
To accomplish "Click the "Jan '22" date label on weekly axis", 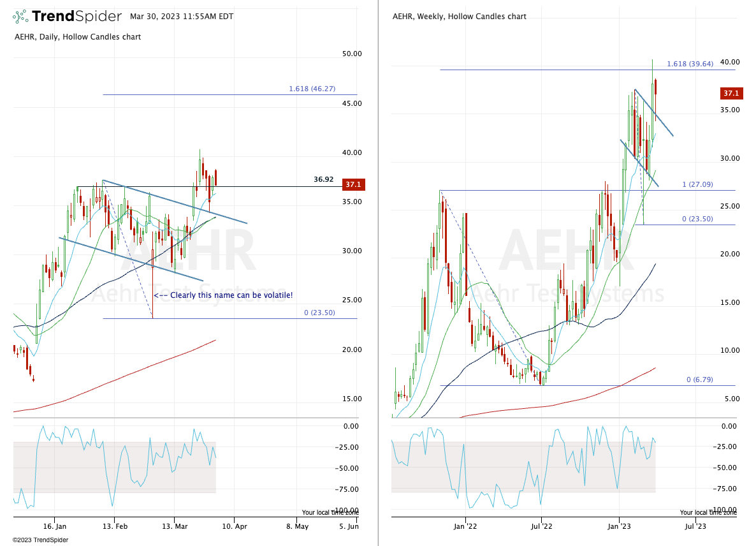I will click(465, 526).
